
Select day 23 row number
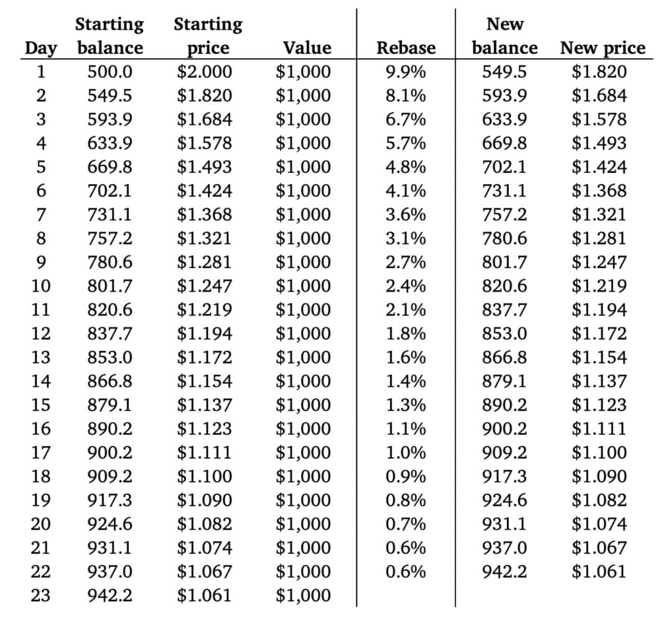(x=40, y=595)
